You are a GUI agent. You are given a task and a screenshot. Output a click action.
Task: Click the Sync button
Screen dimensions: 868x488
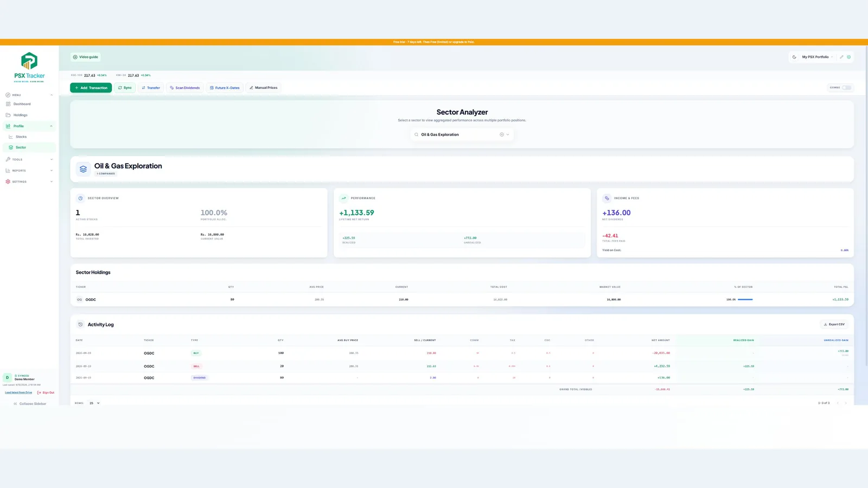tap(125, 88)
